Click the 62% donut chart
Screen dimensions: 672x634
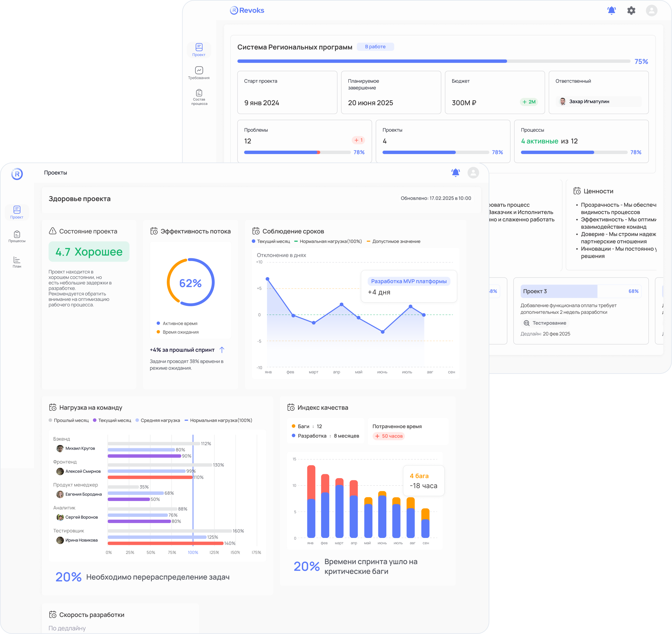(191, 282)
